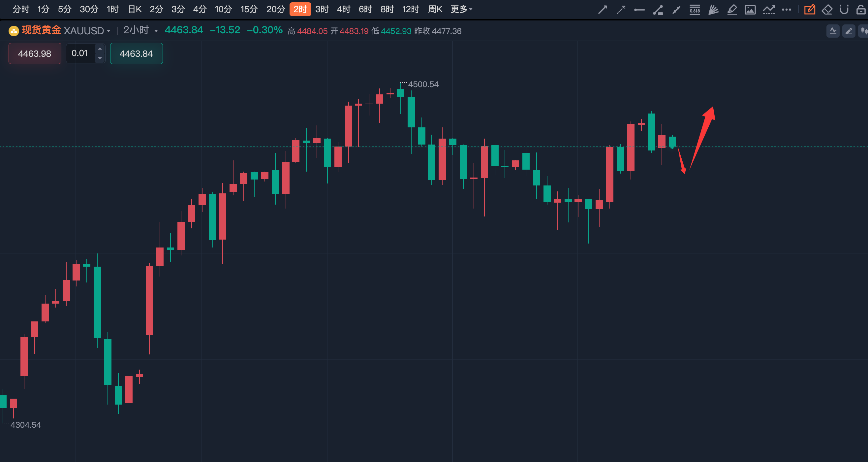Switch to the 4时 timeframe tab

coord(343,10)
